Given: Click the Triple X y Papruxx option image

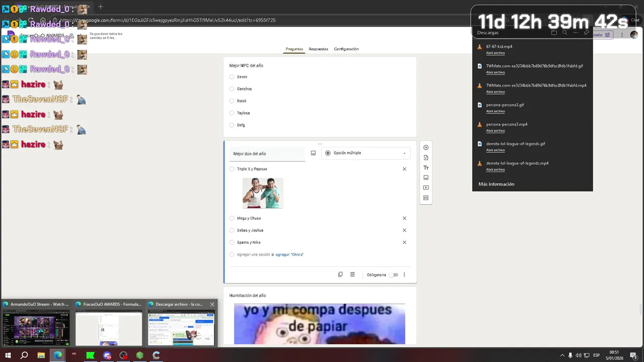Looking at the screenshot, I should (x=263, y=193).
